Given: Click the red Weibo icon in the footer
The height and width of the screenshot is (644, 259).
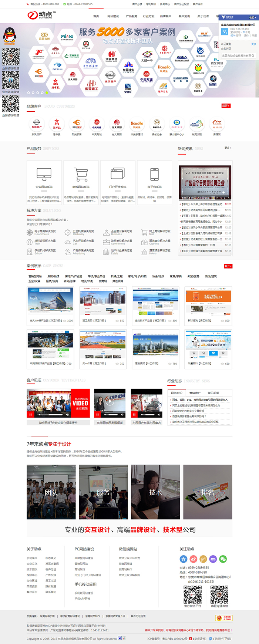Looking at the screenshot, I should click(193, 559).
